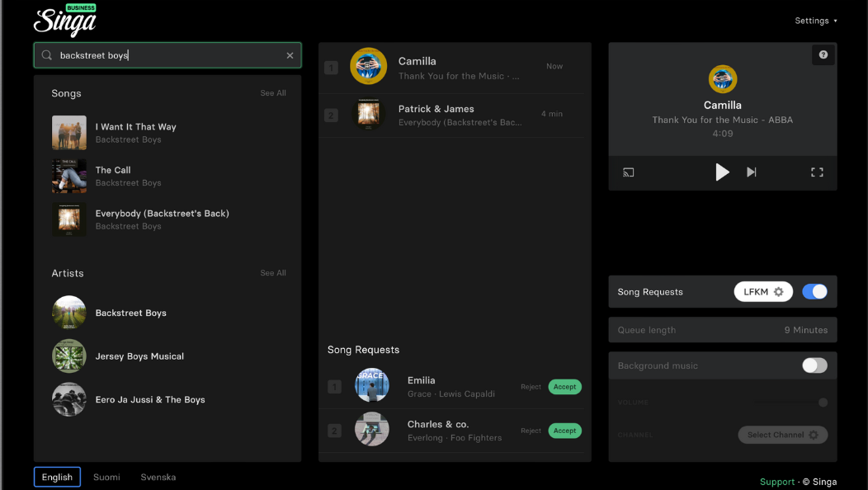Viewport: 868px width, 490px height.
Task: See all artists results
Action: [x=273, y=273]
